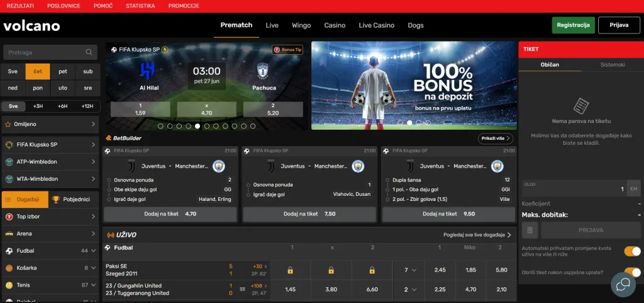Click the Top izbor red icon
This screenshot has width=644, height=303.
[9, 217]
